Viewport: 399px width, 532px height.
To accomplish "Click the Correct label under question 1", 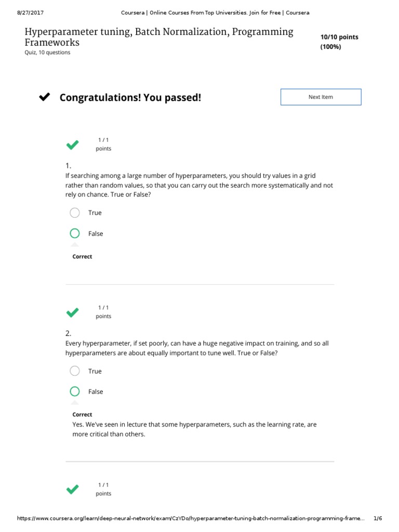I will click(82, 257).
